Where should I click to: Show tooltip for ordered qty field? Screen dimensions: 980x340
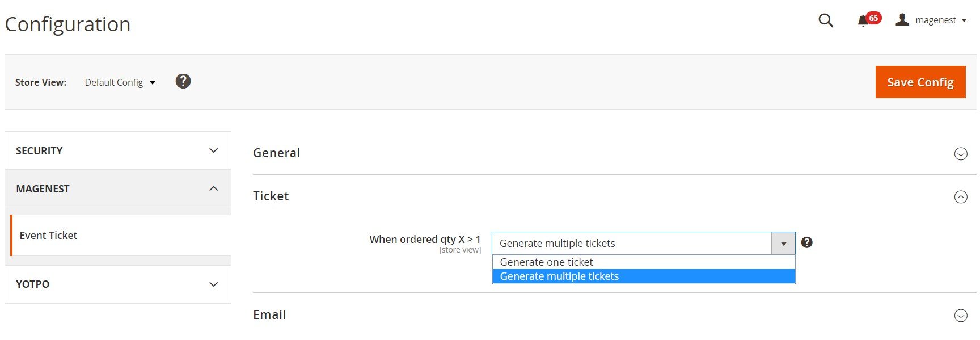(807, 242)
